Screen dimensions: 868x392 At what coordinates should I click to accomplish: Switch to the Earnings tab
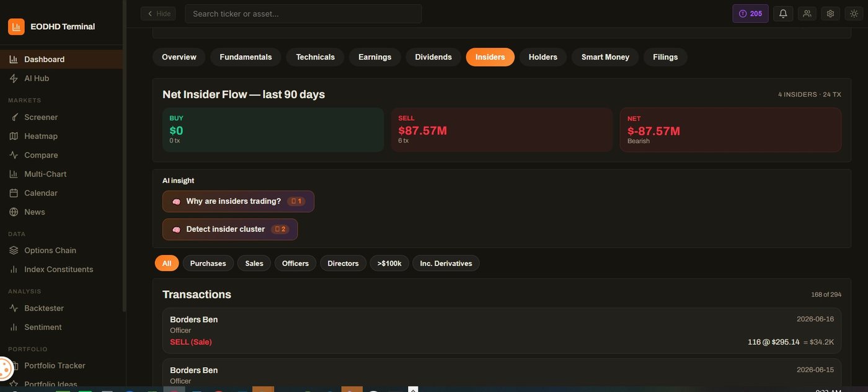point(374,57)
